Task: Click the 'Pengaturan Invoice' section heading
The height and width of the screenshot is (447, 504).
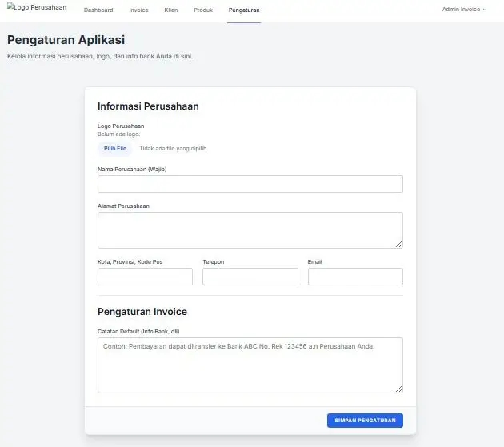Action: pos(142,312)
